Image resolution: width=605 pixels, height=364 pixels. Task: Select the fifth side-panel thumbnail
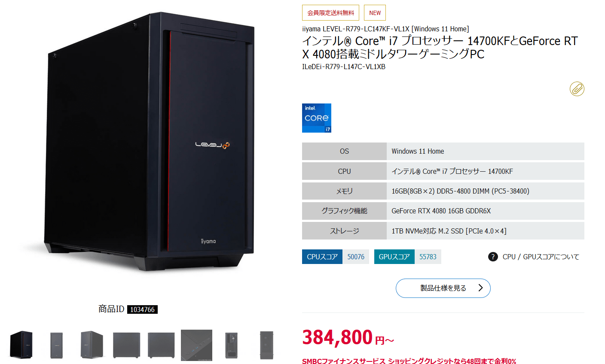[161, 345]
